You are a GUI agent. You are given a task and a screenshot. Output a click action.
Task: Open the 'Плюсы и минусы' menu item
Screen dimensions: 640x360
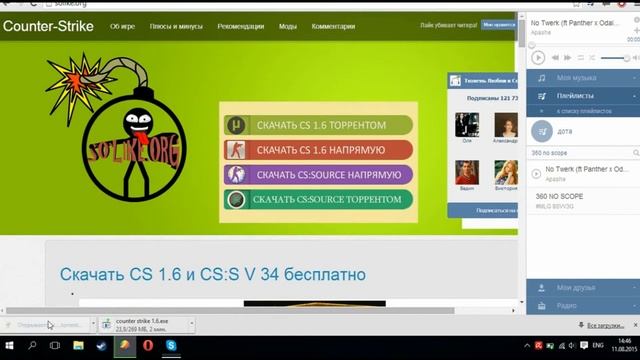point(176,26)
